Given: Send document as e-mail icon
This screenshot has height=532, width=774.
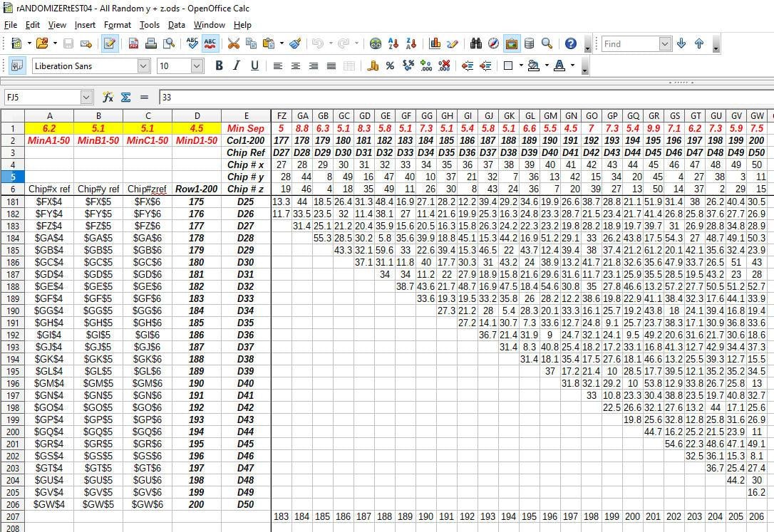Looking at the screenshot, I should (x=86, y=44).
